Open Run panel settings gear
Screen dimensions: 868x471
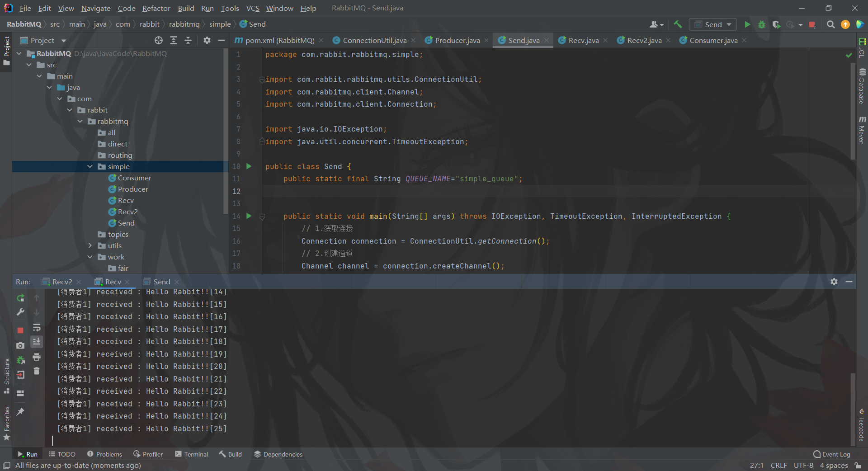[x=834, y=282]
